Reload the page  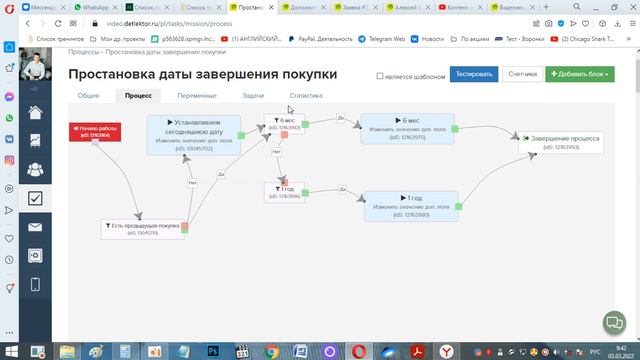pyautogui.click(x=58, y=24)
